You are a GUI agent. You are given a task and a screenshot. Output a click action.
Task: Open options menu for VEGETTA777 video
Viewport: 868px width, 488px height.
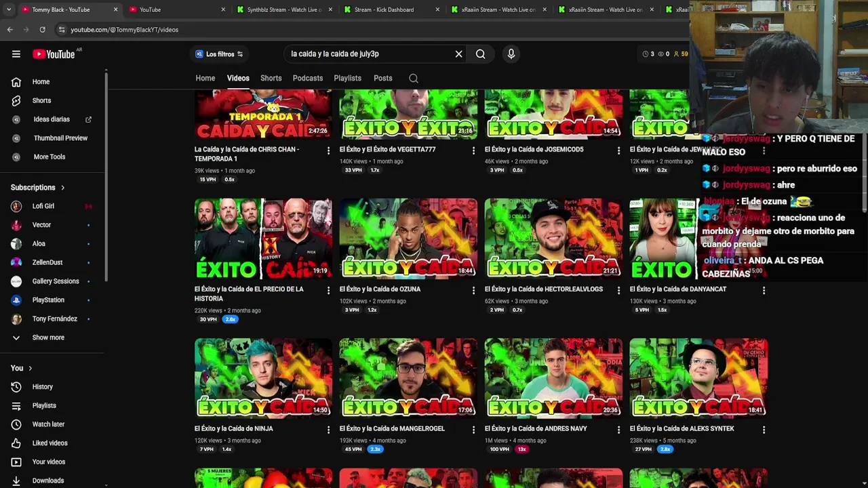click(x=473, y=150)
